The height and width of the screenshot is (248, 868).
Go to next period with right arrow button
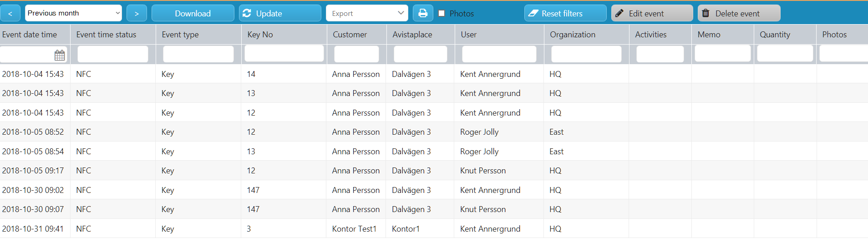coord(137,13)
